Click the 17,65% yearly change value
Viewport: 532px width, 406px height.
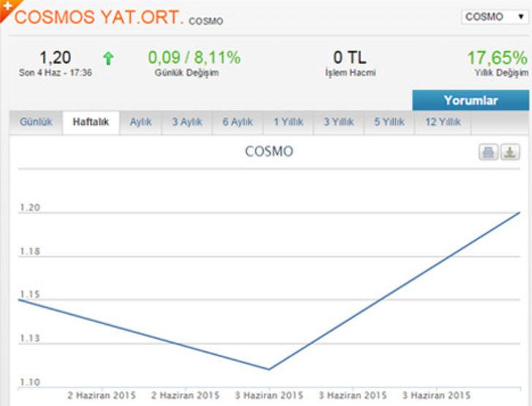(x=497, y=58)
